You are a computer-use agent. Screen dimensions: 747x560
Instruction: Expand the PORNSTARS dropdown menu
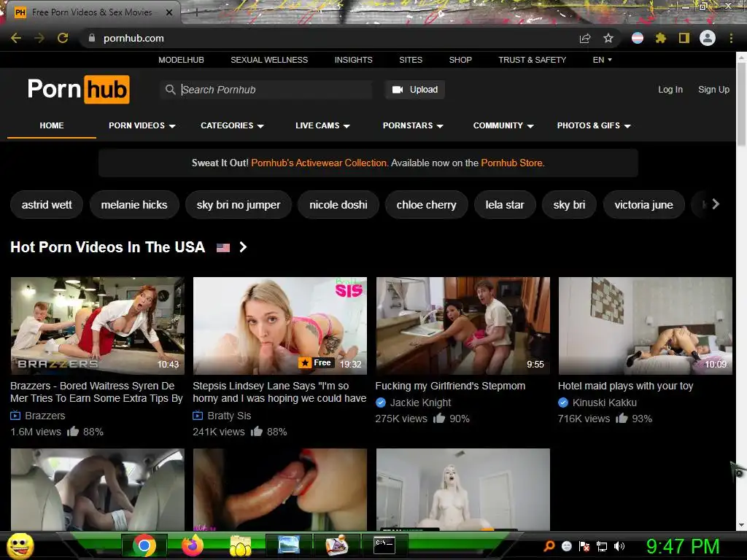point(413,125)
